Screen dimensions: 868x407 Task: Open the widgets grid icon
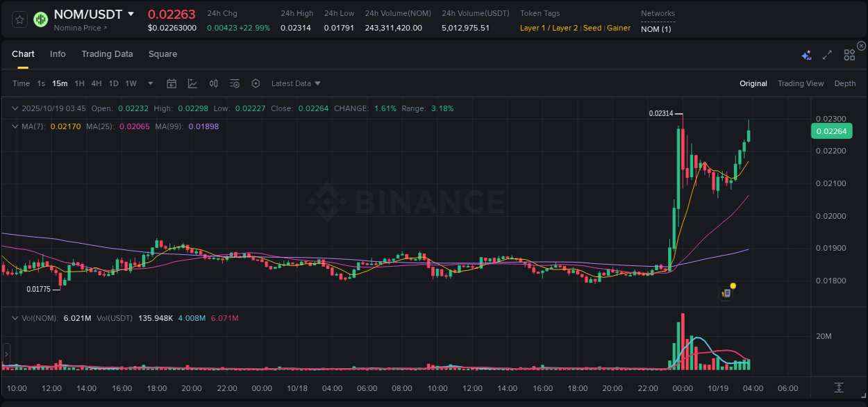[x=849, y=54]
